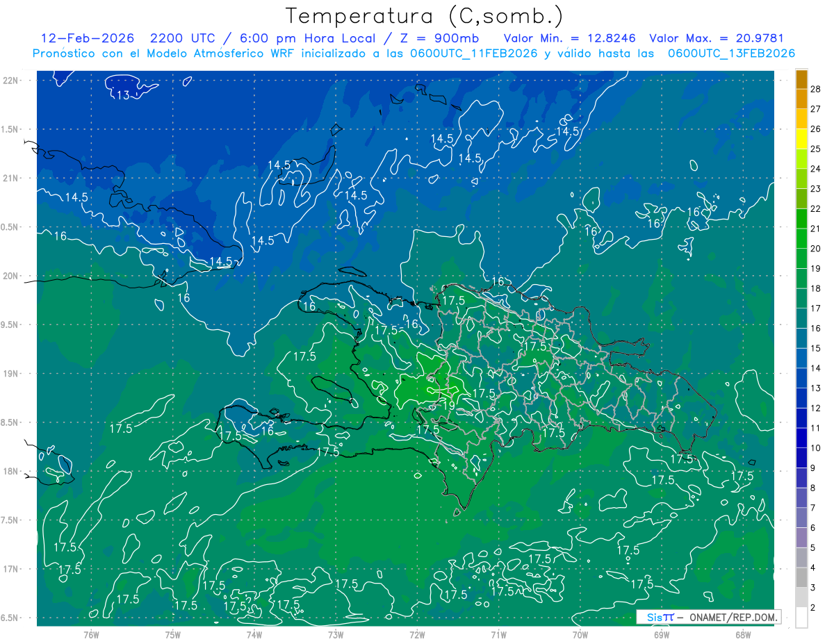Click the color scale legend value '5'

pos(813,548)
